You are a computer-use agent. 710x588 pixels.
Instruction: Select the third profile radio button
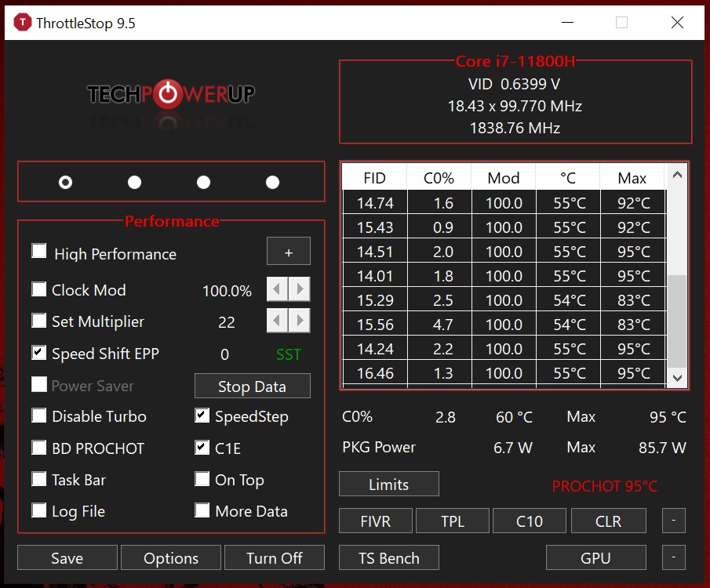pyautogui.click(x=203, y=183)
